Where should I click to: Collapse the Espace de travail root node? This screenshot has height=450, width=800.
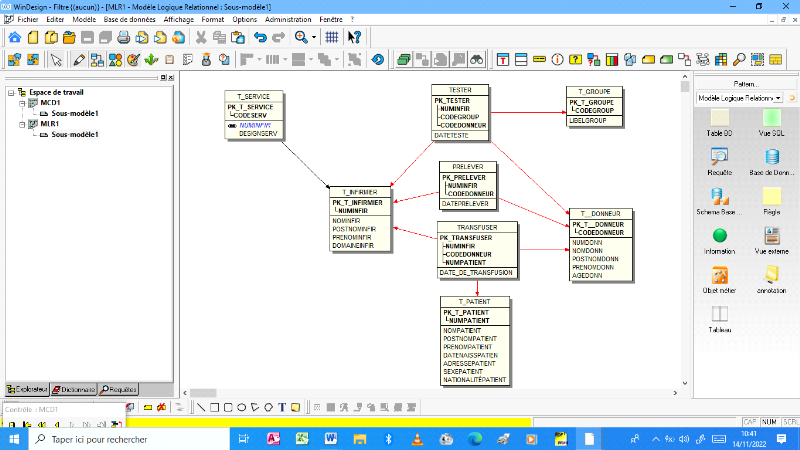coord(10,92)
